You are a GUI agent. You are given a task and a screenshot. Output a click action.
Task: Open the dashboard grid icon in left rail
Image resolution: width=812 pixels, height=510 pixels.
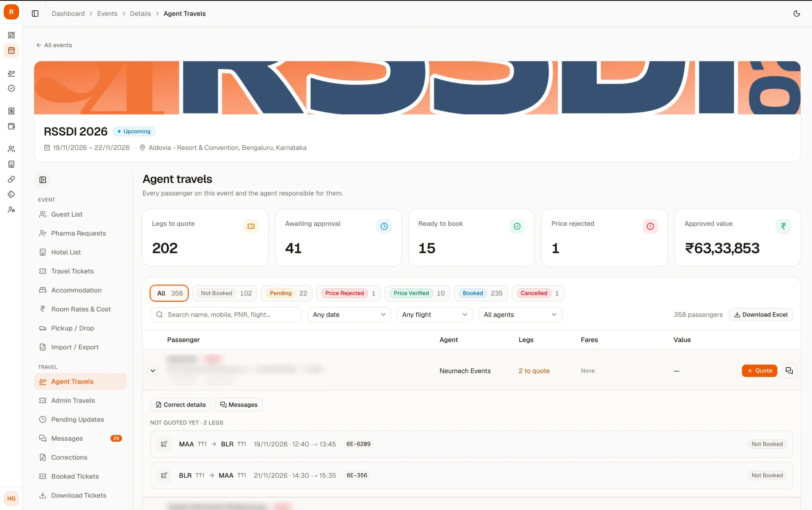point(11,35)
